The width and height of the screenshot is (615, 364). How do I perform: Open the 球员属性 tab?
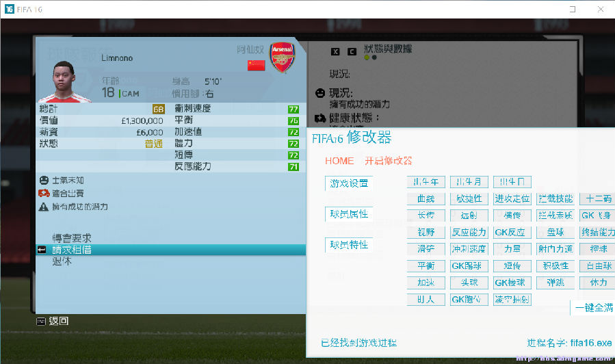(x=349, y=214)
